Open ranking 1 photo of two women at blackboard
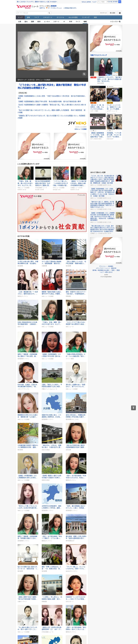This screenshot has width=138, height=644. pyautogui.click(x=106, y=67)
